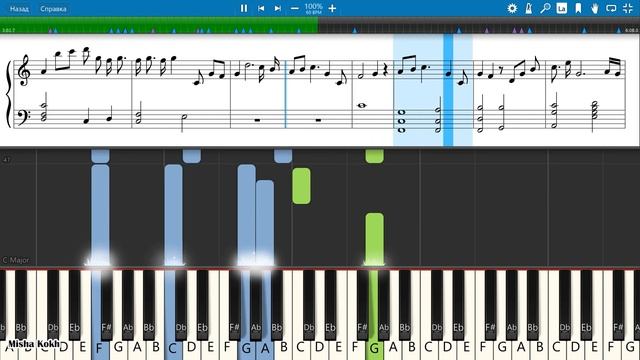
Task: Exit full screen with the collapse arrows icon
Action: click(628, 8)
